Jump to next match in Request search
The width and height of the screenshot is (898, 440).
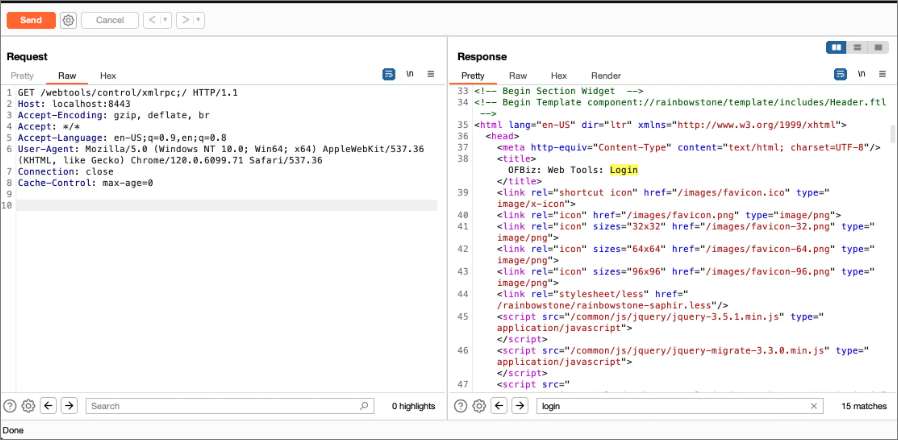(69, 406)
